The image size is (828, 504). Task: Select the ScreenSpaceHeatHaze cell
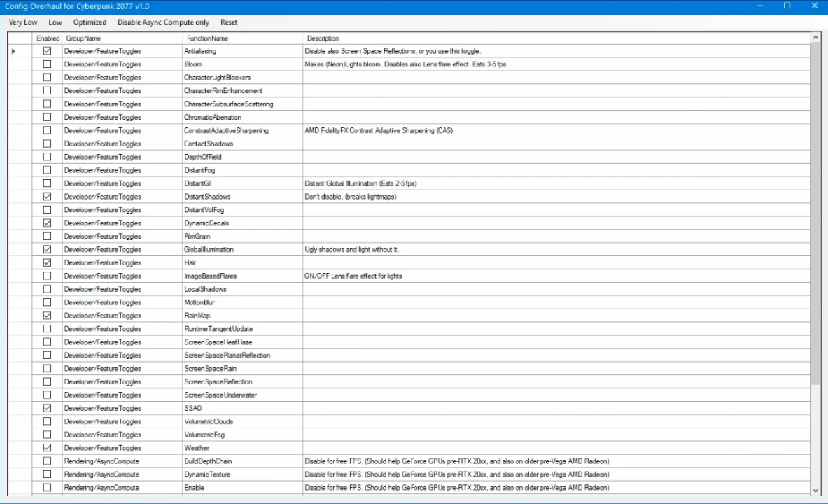pyautogui.click(x=242, y=342)
